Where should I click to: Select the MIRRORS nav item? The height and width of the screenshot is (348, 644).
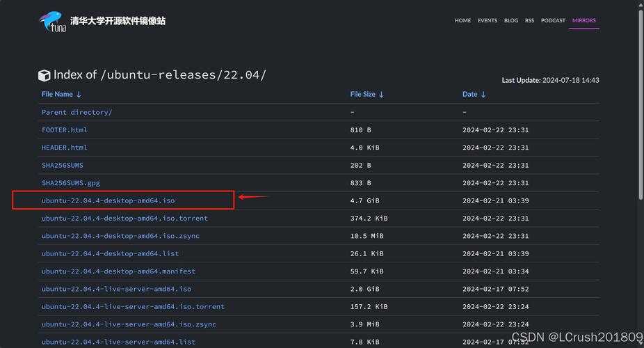tap(583, 21)
